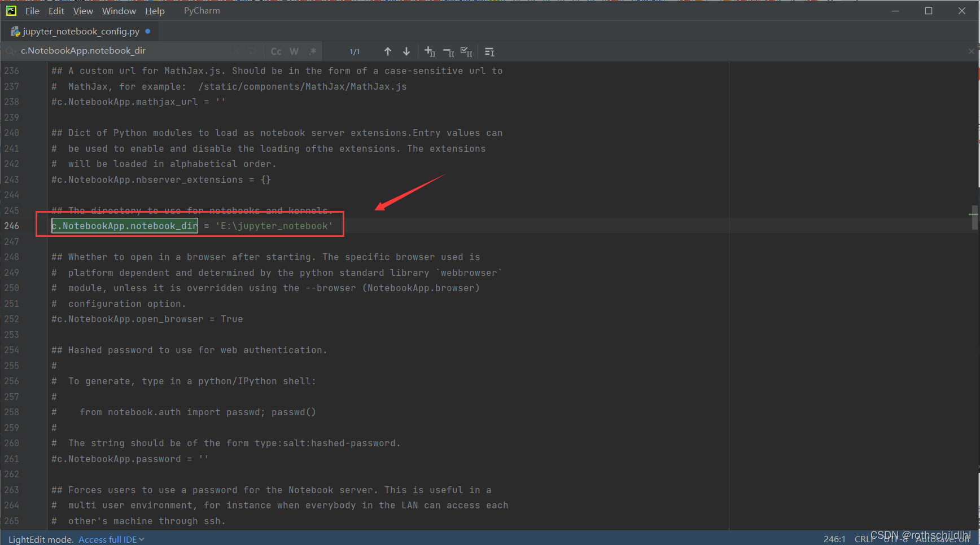
Task: Click the 'E:\jupyter_notebook' string value
Action: 274,226
